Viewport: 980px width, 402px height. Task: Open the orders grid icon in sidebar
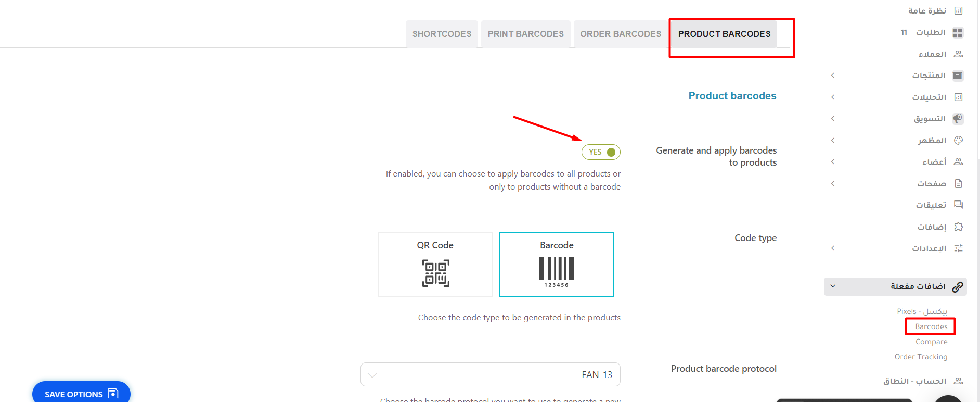(958, 33)
